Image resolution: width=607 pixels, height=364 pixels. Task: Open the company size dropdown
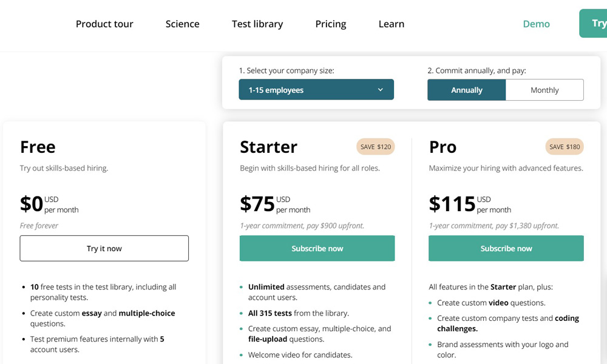316,89
